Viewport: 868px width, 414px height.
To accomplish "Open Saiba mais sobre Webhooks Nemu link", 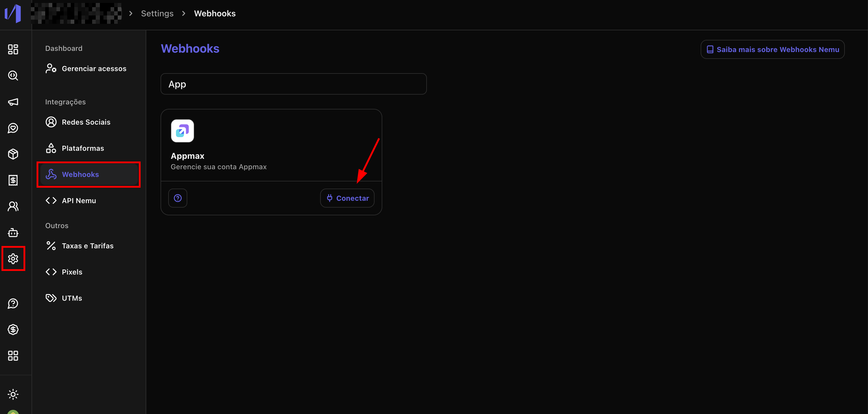I will (x=772, y=50).
